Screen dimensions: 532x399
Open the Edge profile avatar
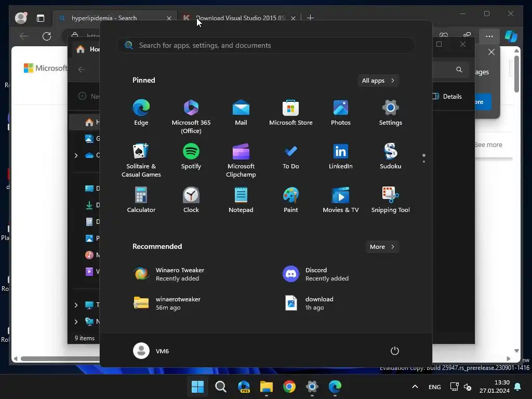(x=21, y=18)
